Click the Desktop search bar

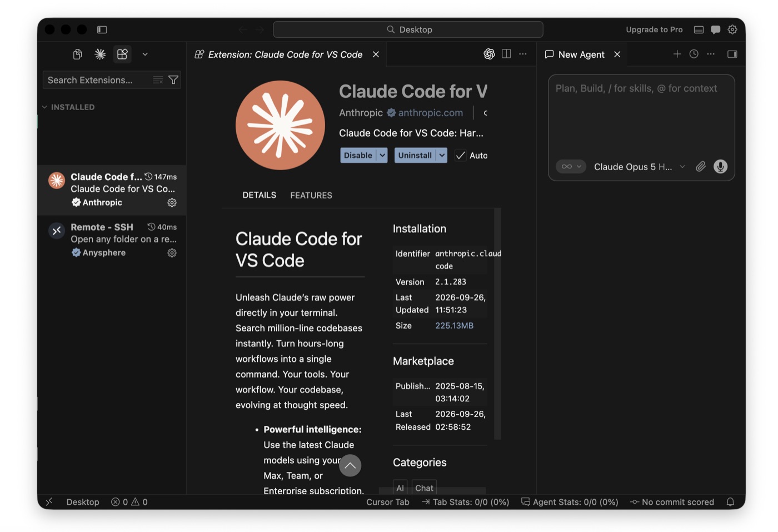click(408, 29)
